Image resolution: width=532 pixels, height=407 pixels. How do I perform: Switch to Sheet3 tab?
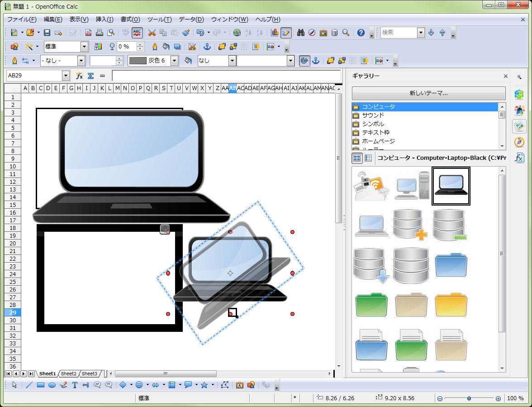[x=90, y=374]
